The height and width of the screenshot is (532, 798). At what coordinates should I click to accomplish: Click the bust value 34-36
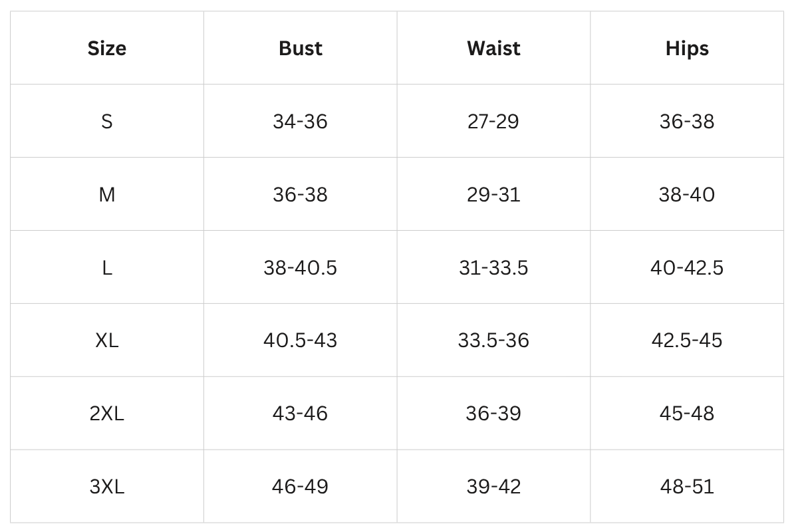pyautogui.click(x=301, y=122)
